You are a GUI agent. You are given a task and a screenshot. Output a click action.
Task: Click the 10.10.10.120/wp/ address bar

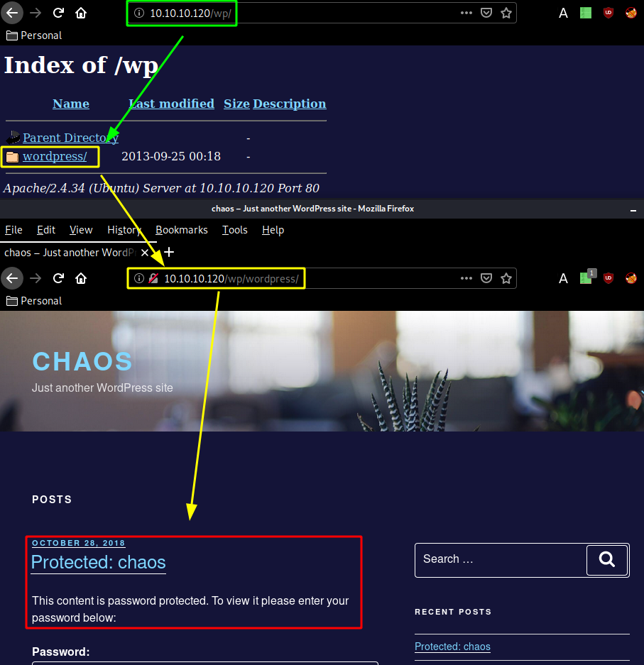(322, 13)
